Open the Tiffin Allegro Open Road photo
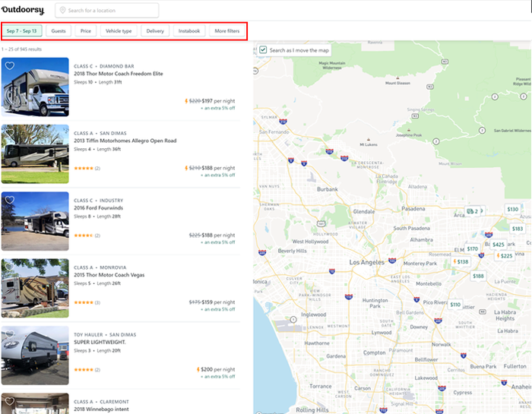Image resolution: width=532 pixels, height=414 pixels. pyautogui.click(x=35, y=154)
